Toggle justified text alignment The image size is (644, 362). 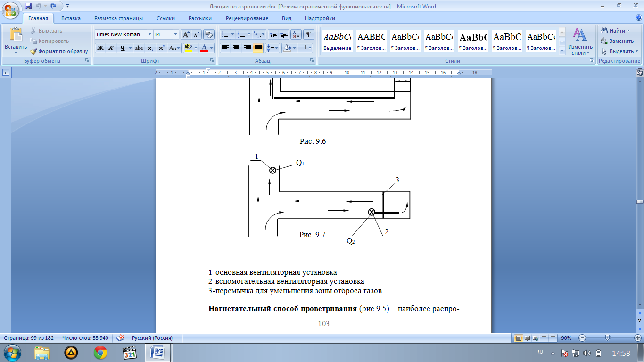coord(258,48)
